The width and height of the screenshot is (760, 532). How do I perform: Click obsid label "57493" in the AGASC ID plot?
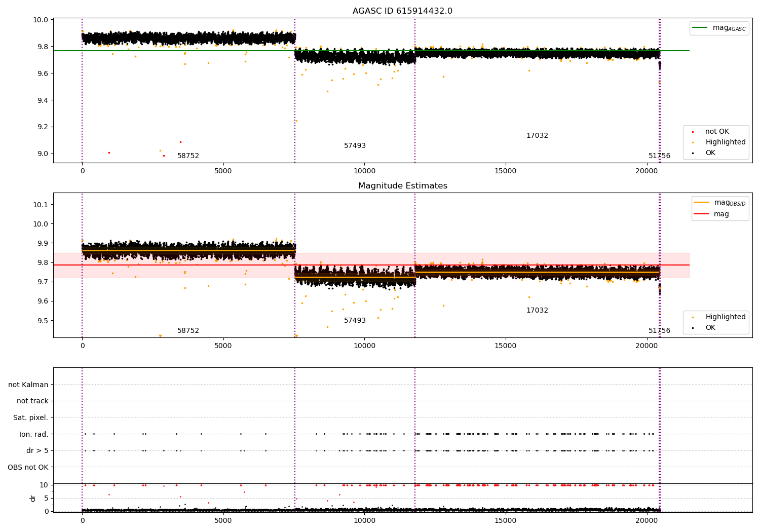point(355,146)
